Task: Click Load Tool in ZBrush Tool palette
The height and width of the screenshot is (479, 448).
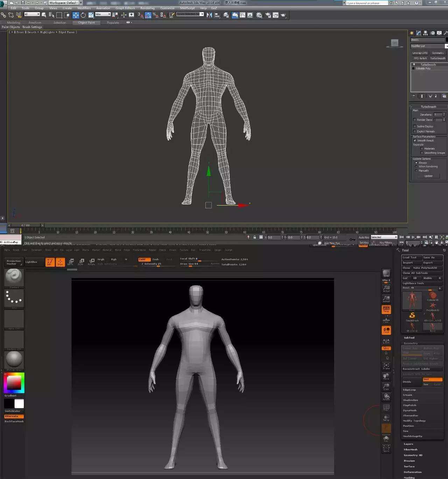Action: coord(411,257)
